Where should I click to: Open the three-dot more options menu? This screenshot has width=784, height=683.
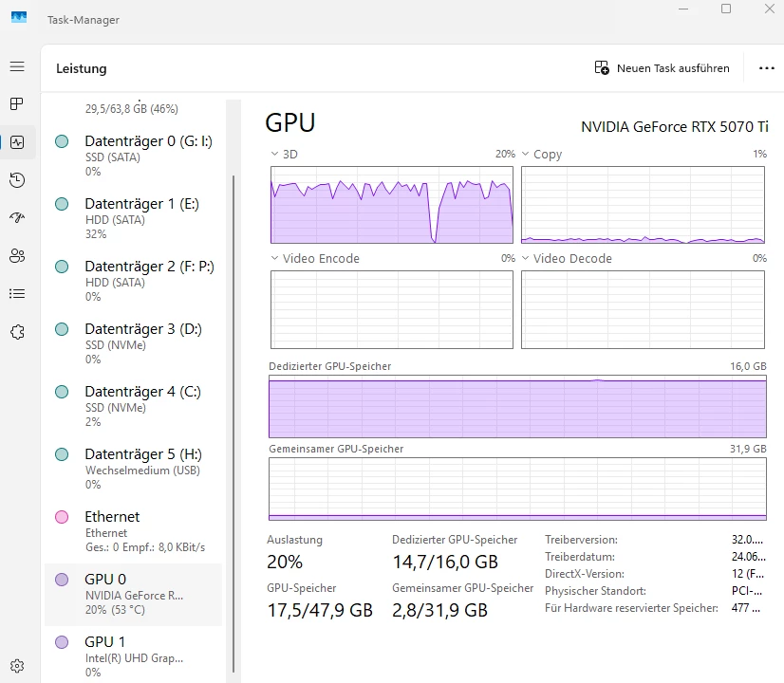click(x=767, y=68)
